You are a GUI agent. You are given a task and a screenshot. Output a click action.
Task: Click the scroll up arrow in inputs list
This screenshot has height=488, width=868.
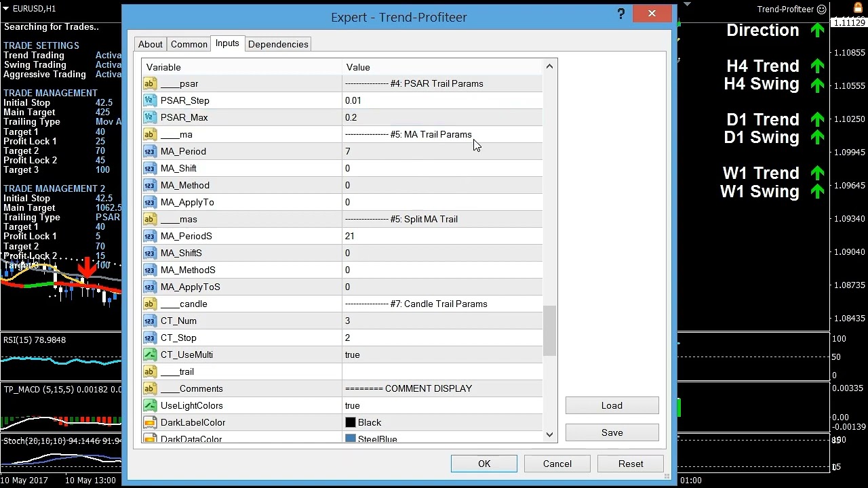(549, 66)
